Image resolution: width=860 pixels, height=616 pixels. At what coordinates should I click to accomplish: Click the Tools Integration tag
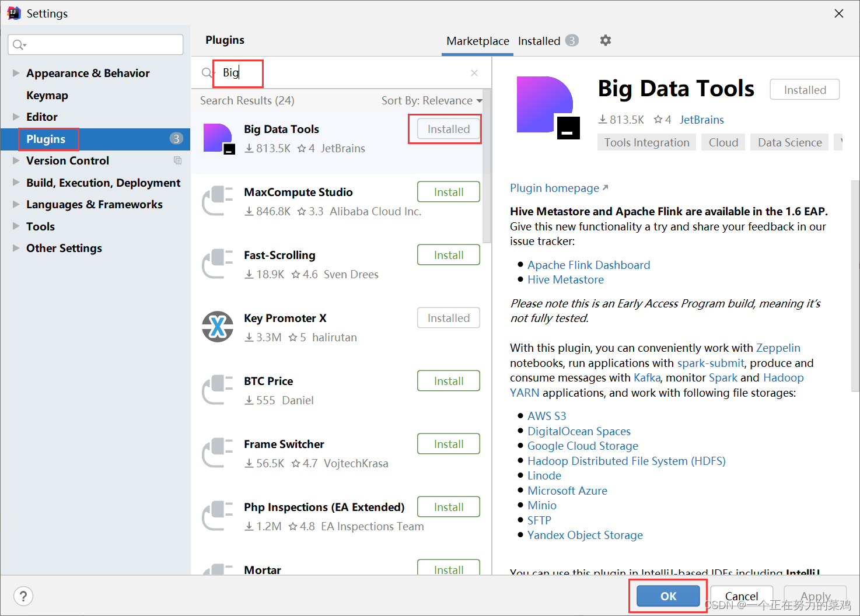[x=646, y=142]
